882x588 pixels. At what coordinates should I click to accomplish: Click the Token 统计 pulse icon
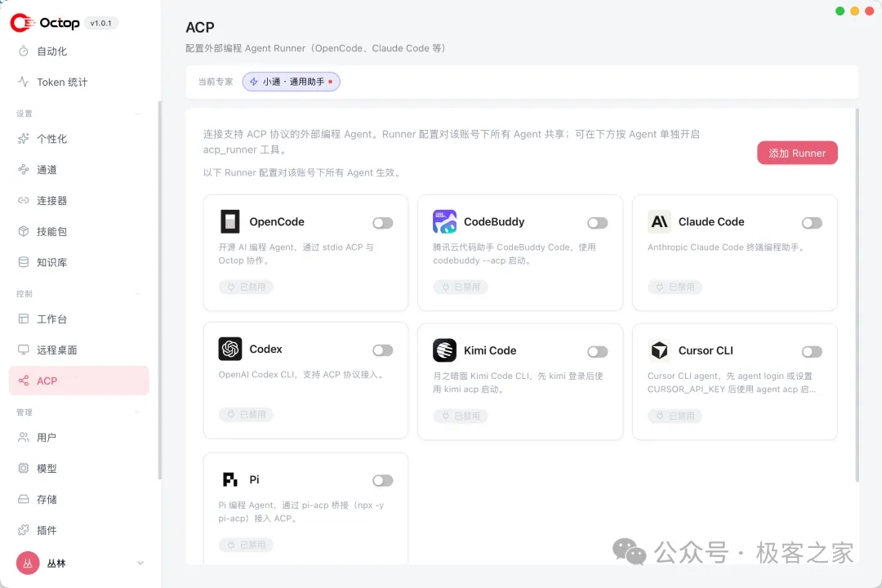24,82
